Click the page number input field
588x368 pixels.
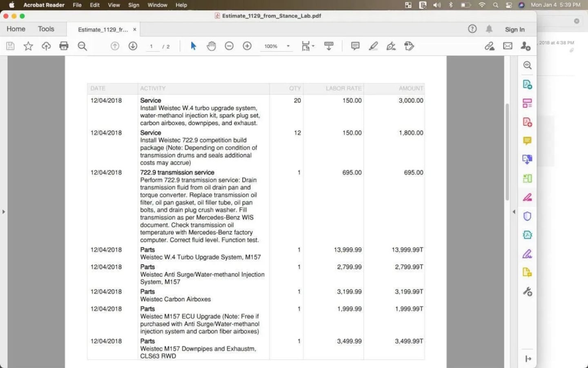(x=151, y=47)
